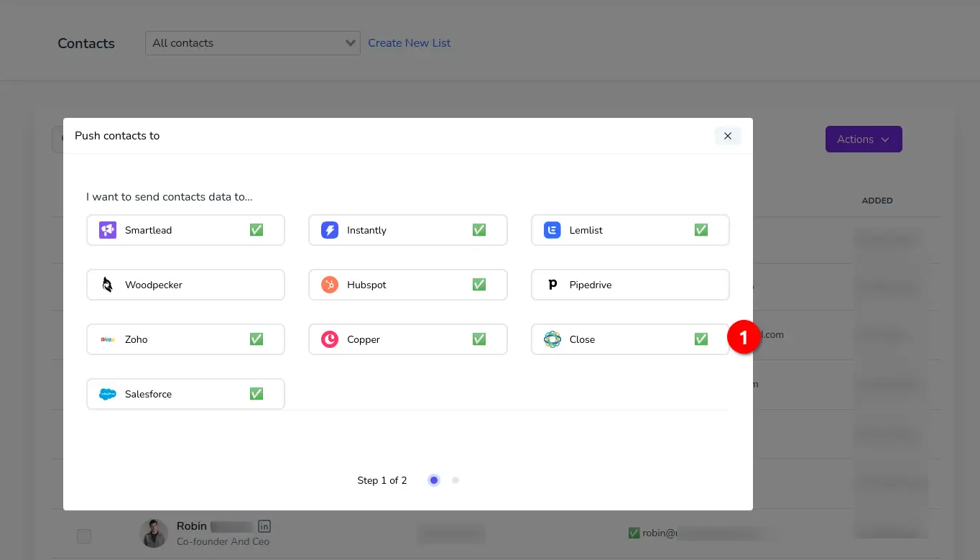The height and width of the screenshot is (560, 980).
Task: Open Robin's LinkedIn profile icon
Action: click(x=264, y=525)
